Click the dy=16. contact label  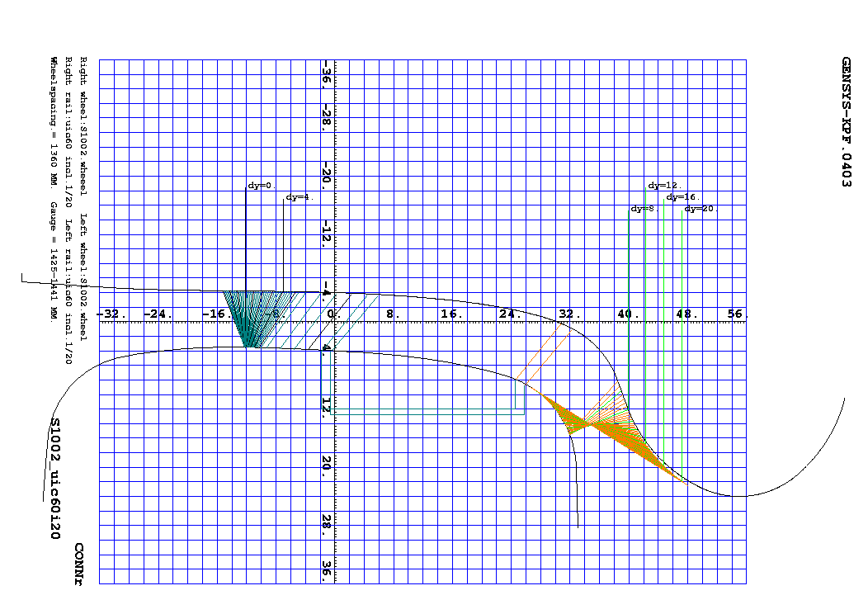[683, 197]
